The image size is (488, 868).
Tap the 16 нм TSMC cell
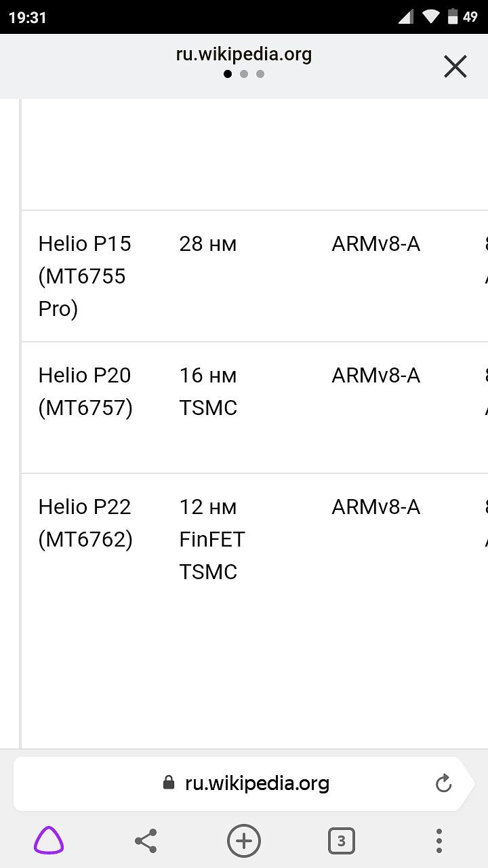pos(208,391)
